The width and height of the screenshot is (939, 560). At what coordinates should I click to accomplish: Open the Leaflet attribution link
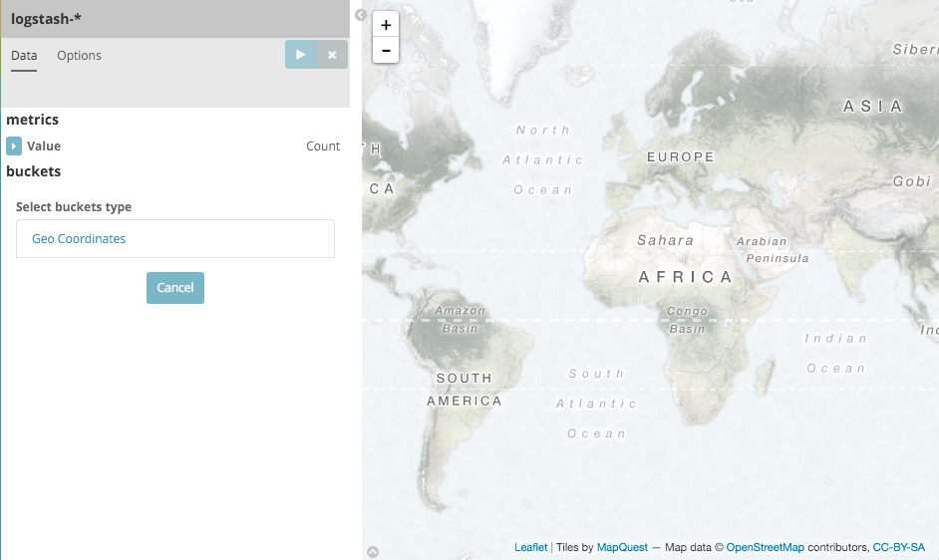pyautogui.click(x=530, y=547)
